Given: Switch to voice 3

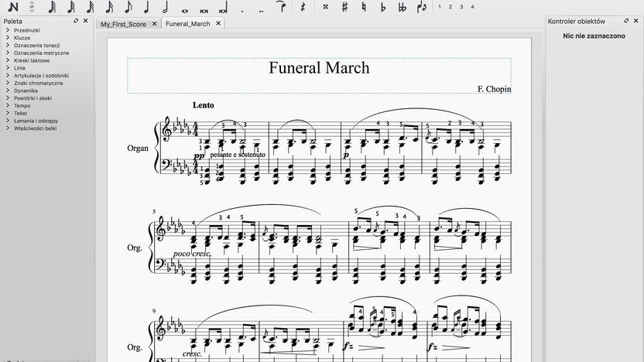Looking at the screenshot, I should [x=461, y=6].
